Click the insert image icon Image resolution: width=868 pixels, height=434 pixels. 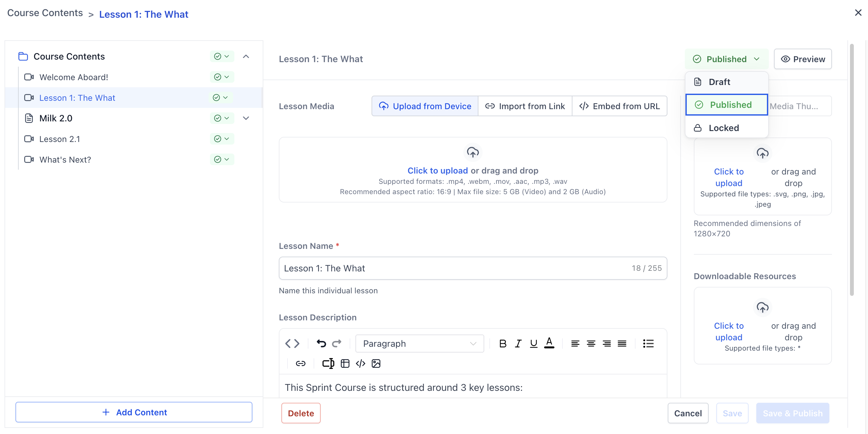point(376,363)
